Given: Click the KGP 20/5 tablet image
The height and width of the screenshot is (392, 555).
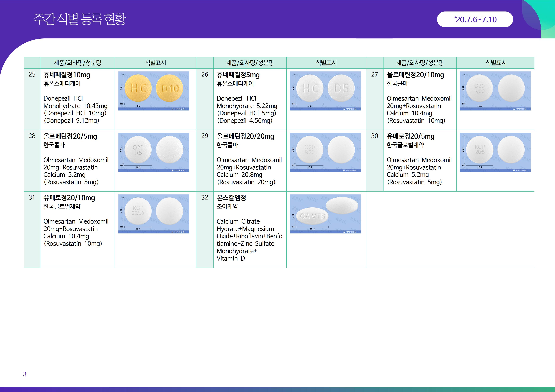Looking at the screenshot, I should pos(480,150).
